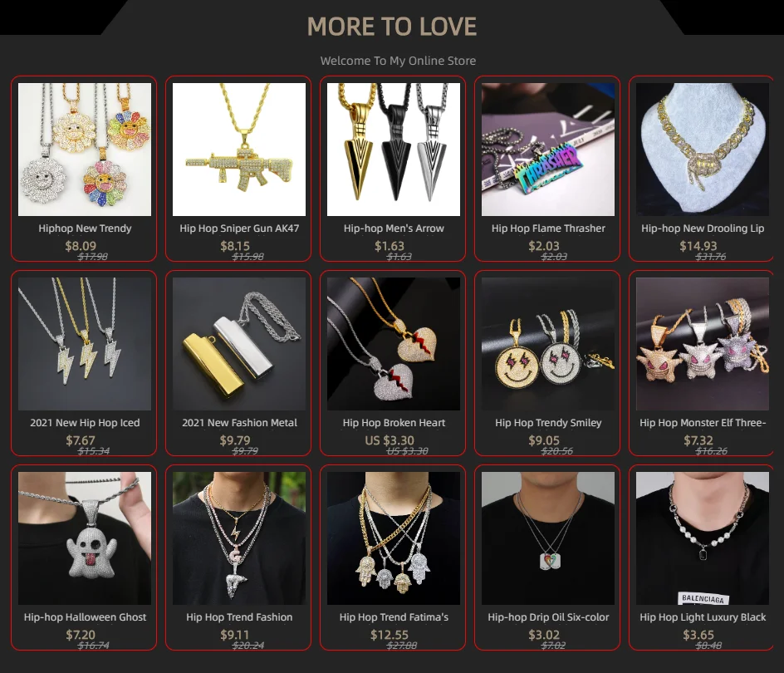View the drooling lip chain image

(x=703, y=150)
